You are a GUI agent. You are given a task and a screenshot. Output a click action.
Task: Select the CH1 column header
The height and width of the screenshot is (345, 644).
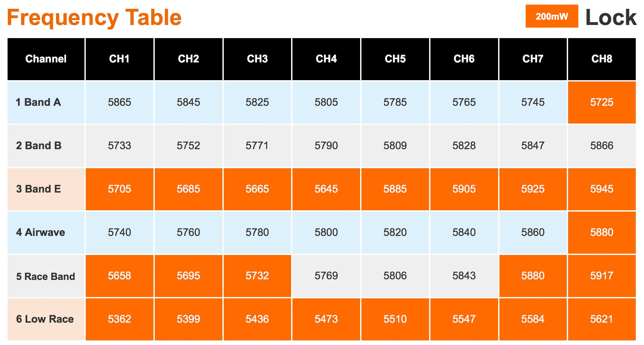(119, 59)
